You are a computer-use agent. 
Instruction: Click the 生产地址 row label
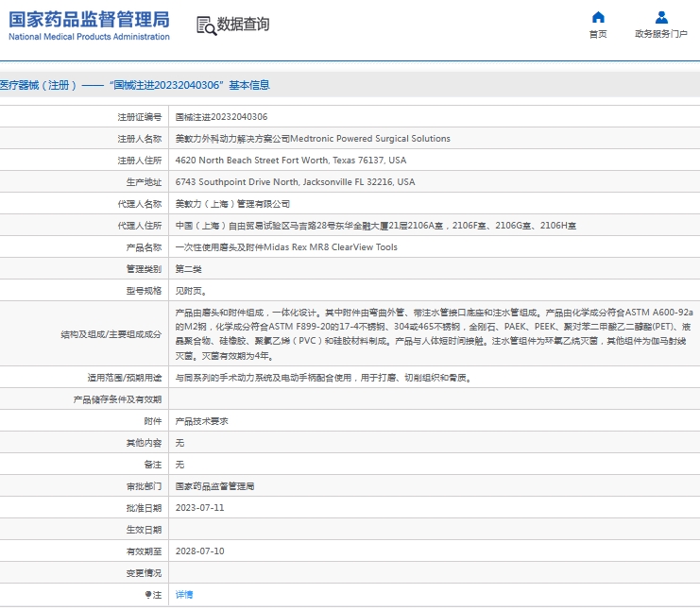click(x=144, y=182)
